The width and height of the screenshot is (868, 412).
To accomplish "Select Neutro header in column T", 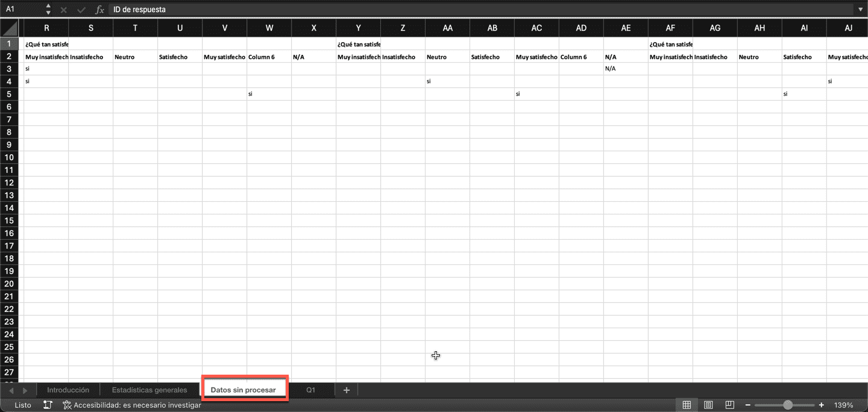I will 136,57.
